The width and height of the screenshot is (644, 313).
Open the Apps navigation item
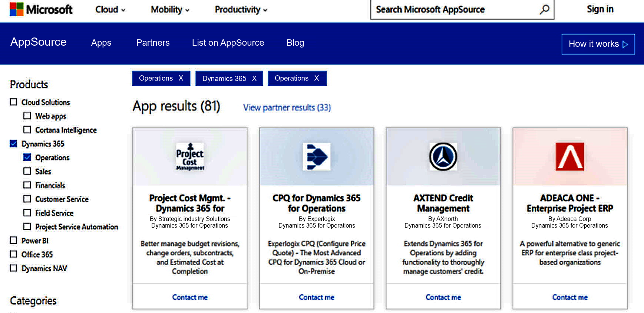pyautogui.click(x=101, y=43)
